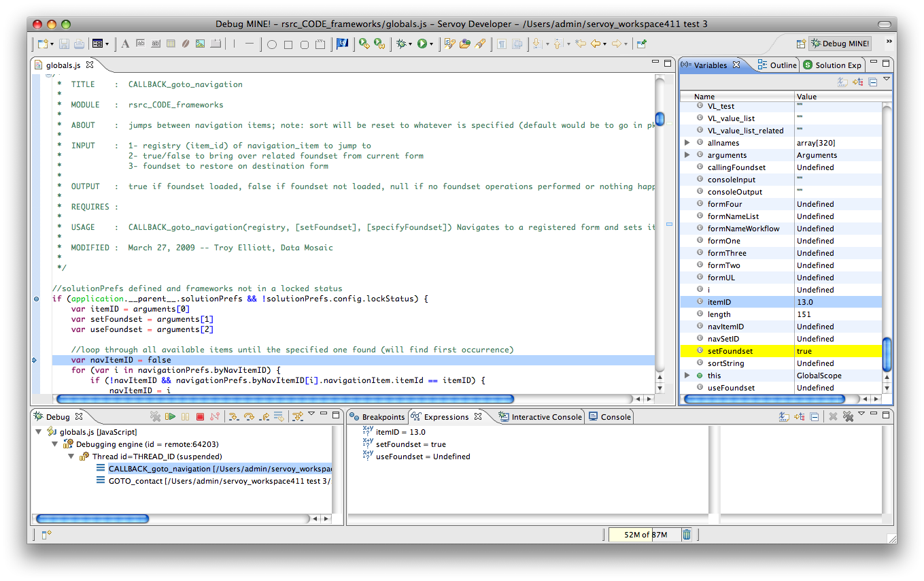Expand the allnames variable
The height and width of the screenshot is (581, 924).
687,143
